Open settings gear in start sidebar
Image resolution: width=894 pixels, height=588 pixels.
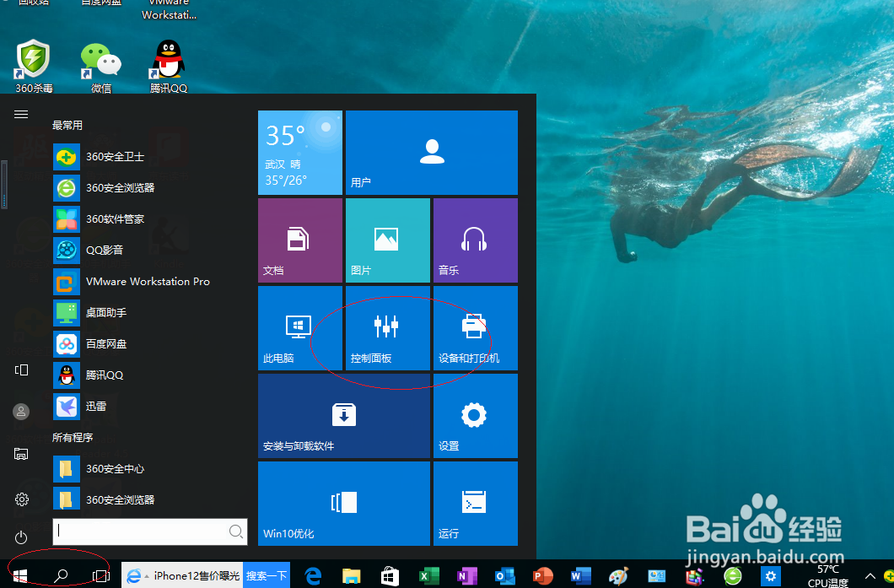pyautogui.click(x=22, y=499)
